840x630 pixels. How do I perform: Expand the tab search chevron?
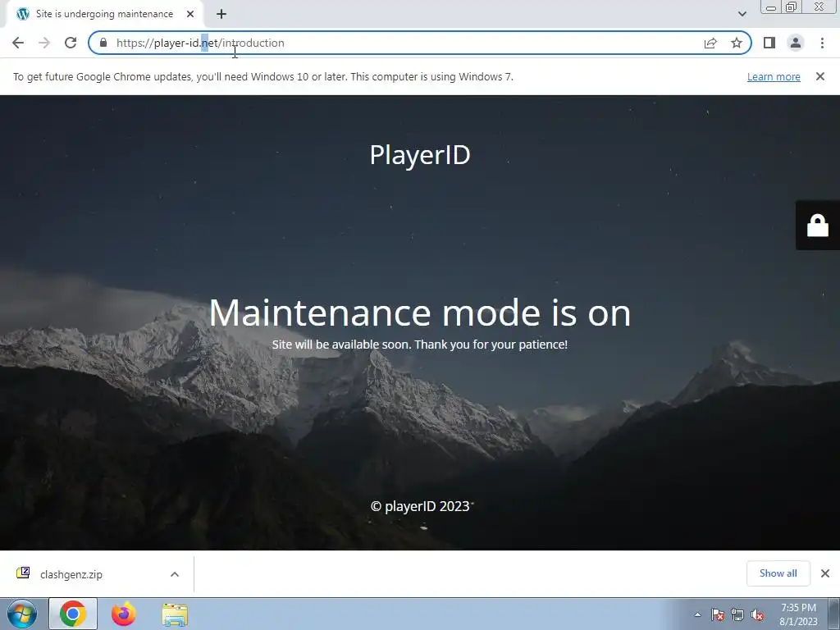742,14
